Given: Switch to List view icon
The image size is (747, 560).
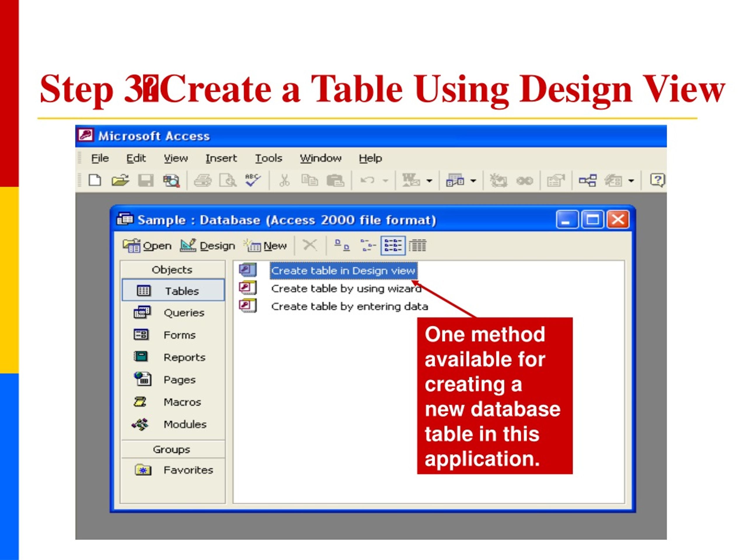Looking at the screenshot, I should click(x=393, y=245).
